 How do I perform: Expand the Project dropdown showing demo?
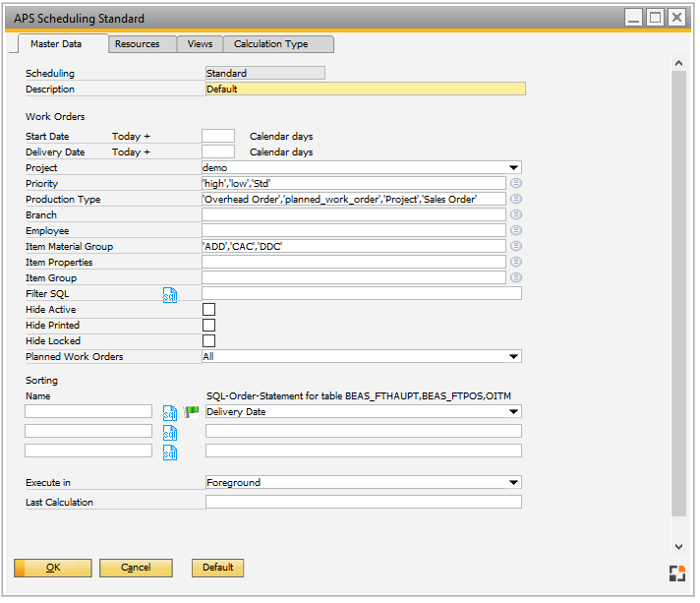click(513, 168)
